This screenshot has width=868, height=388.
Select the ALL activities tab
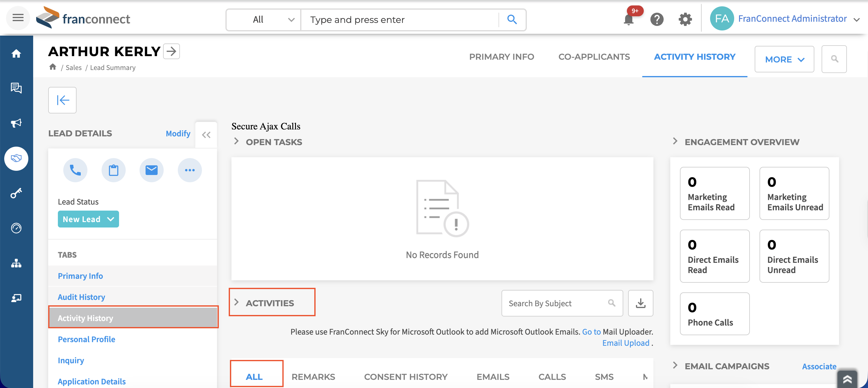click(254, 377)
